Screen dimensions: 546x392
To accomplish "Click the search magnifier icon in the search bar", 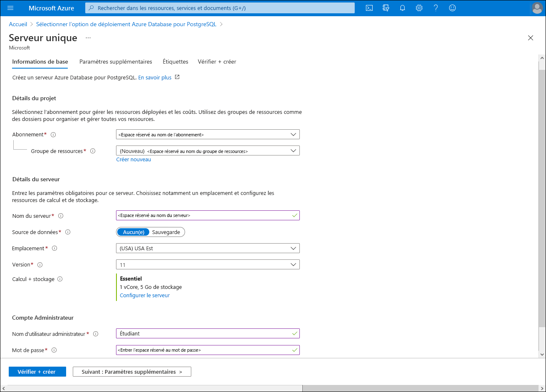I will coord(91,8).
